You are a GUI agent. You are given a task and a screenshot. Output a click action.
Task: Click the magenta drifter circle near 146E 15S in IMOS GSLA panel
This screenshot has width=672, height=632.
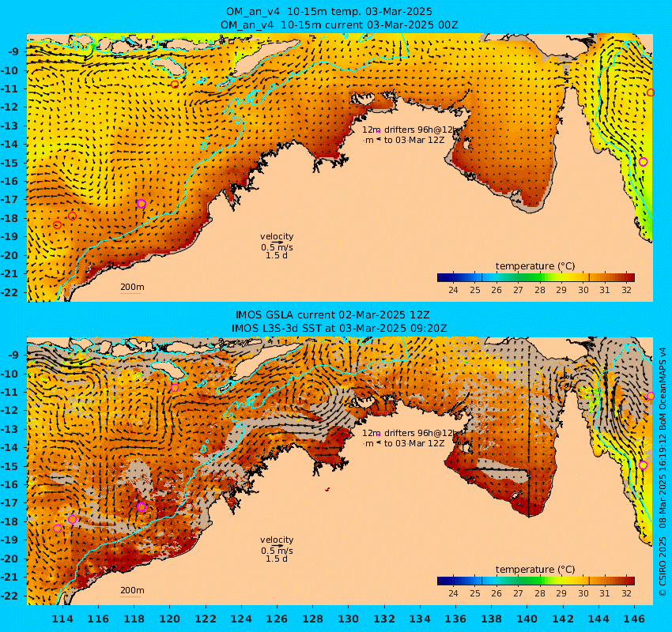(643, 465)
